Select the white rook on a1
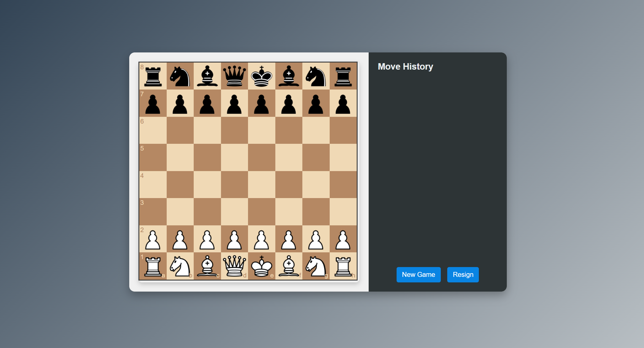Image resolution: width=644 pixels, height=348 pixels. click(x=153, y=266)
